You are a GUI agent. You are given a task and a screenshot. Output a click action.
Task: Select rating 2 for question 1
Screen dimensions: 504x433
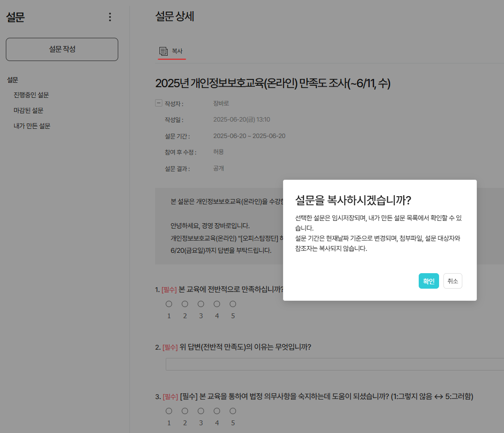point(185,304)
